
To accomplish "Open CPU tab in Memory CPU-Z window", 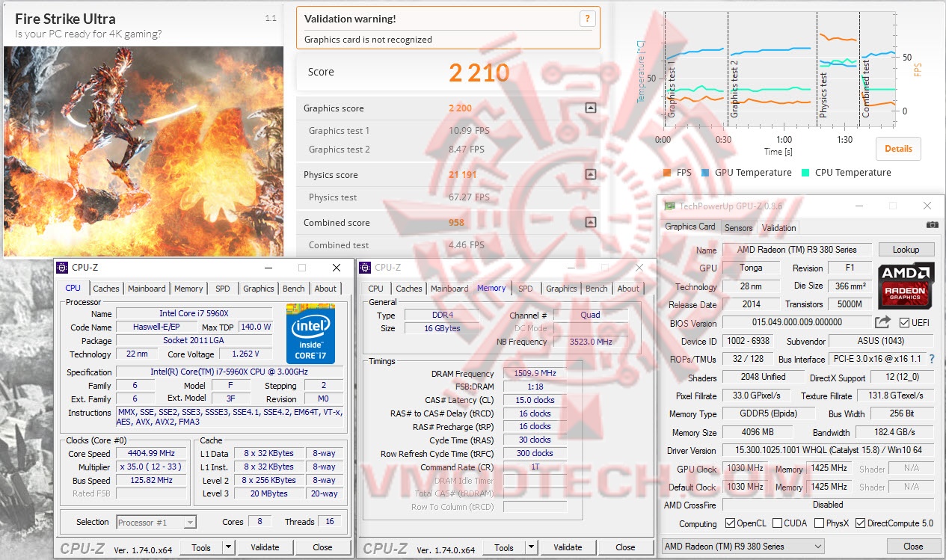I will [376, 289].
